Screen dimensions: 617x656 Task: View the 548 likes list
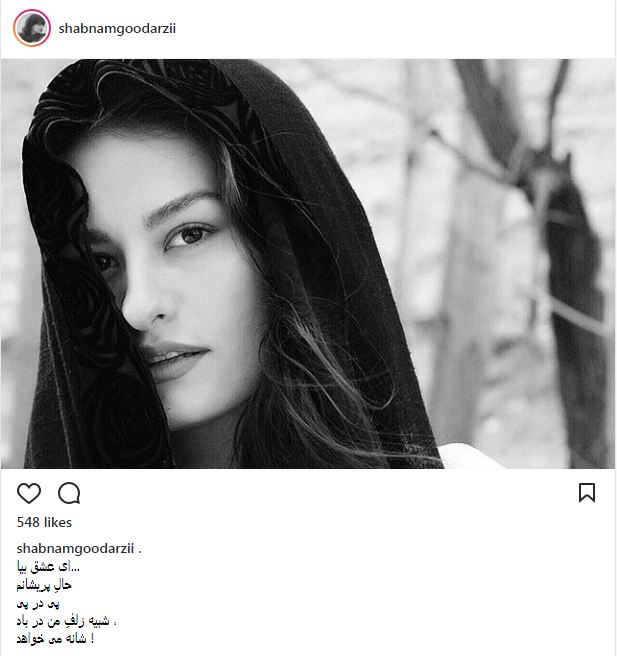(x=45, y=522)
